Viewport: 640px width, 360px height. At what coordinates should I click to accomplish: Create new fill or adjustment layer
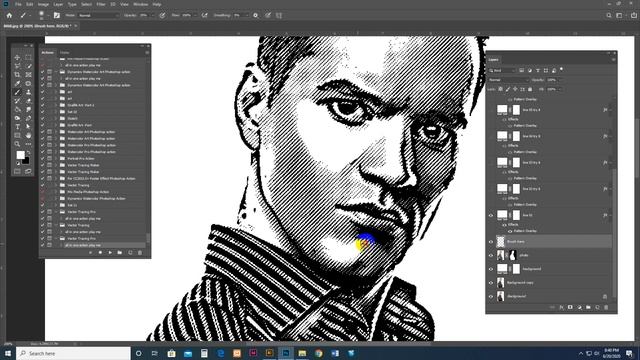(579, 307)
